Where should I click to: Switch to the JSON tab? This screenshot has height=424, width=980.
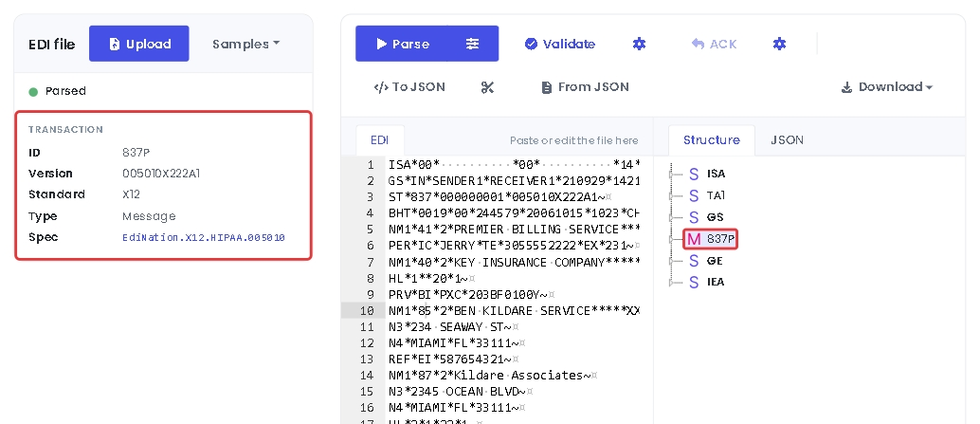click(x=787, y=140)
